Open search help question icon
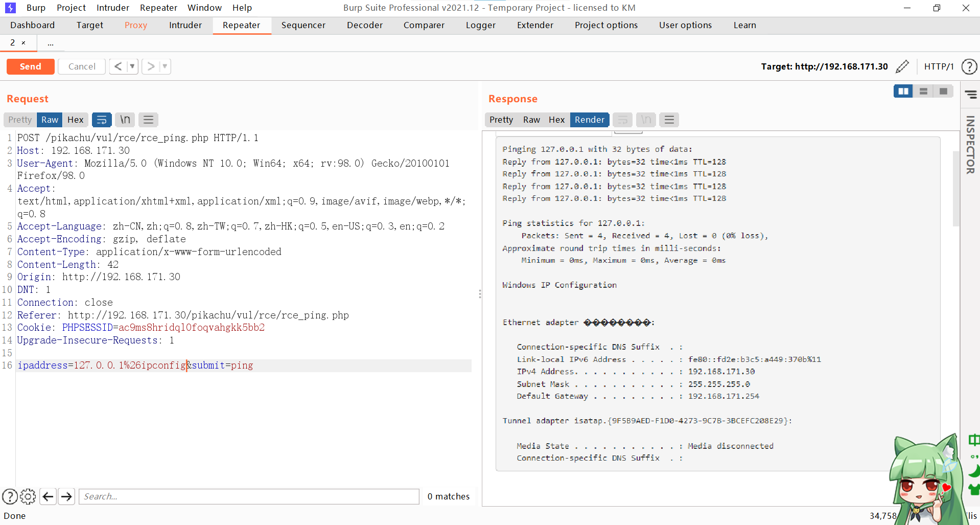This screenshot has width=980, height=525. coord(10,496)
